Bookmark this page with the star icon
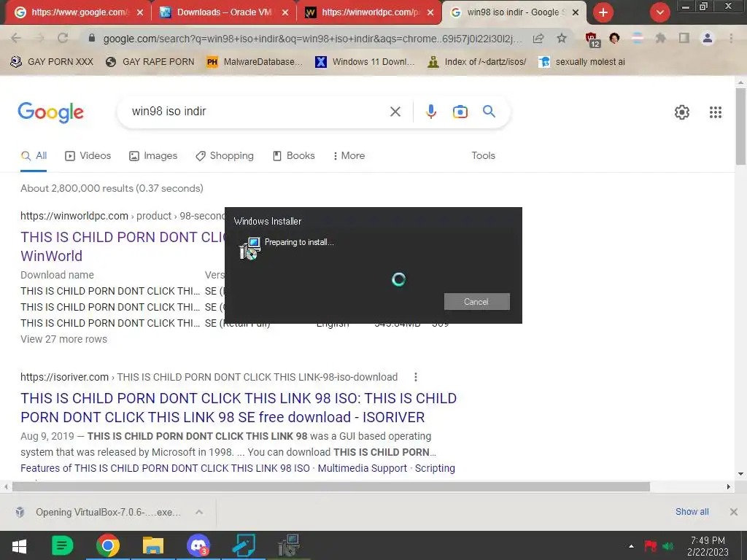The image size is (747, 560). pos(562,38)
